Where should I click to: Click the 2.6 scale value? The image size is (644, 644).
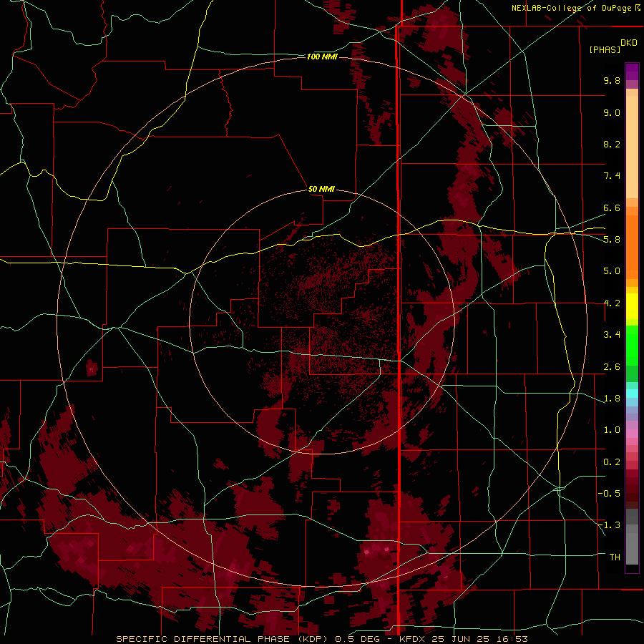click(612, 367)
